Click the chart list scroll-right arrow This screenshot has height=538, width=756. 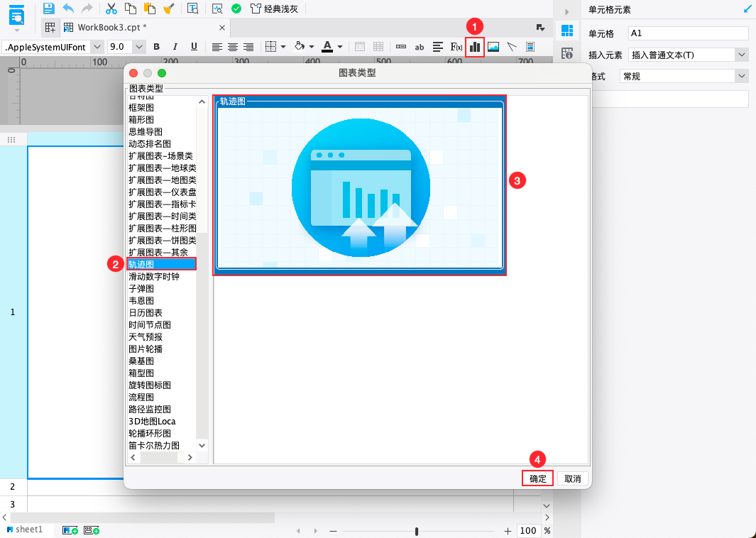point(190,458)
